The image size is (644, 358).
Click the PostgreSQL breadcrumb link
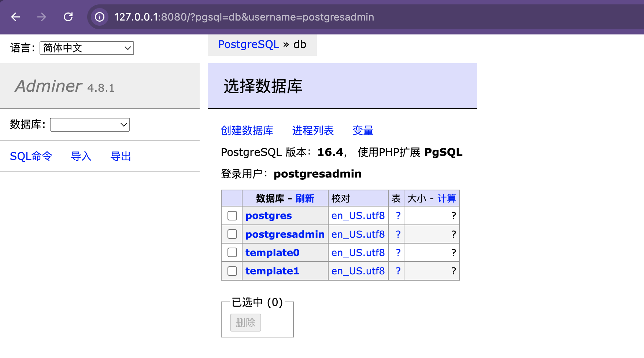click(x=248, y=44)
